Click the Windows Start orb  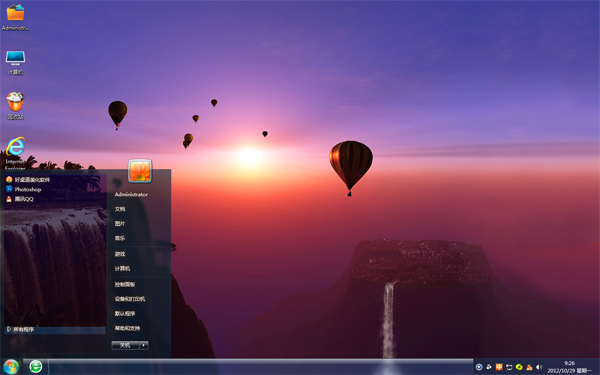click(11, 367)
